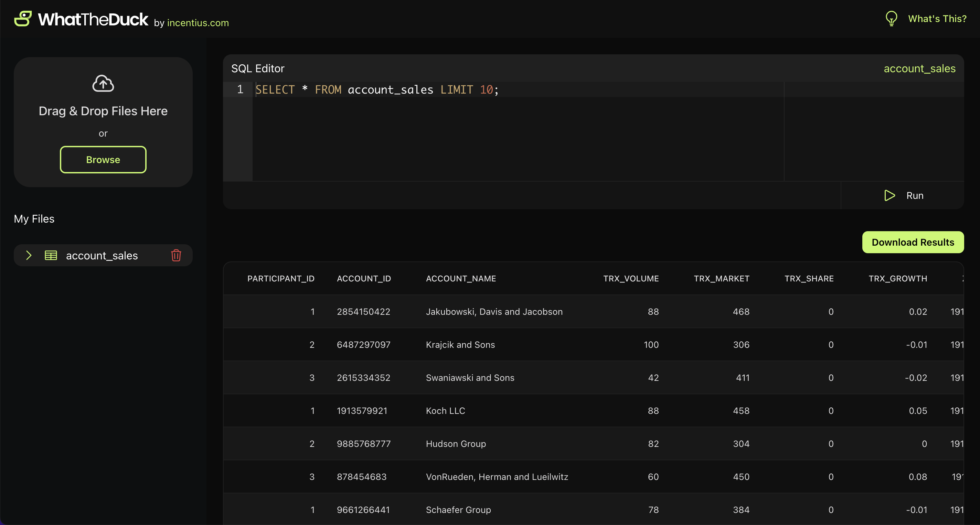Select the Krajcik and Sons cell
The image size is (980, 525).
click(460, 345)
